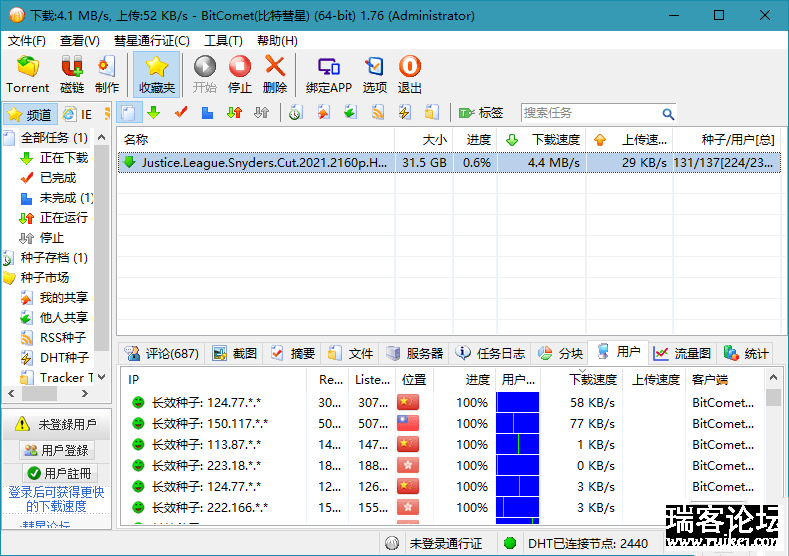Open the 服务器 trackers tab
Viewport: 789px width, 556px height.
(x=415, y=354)
